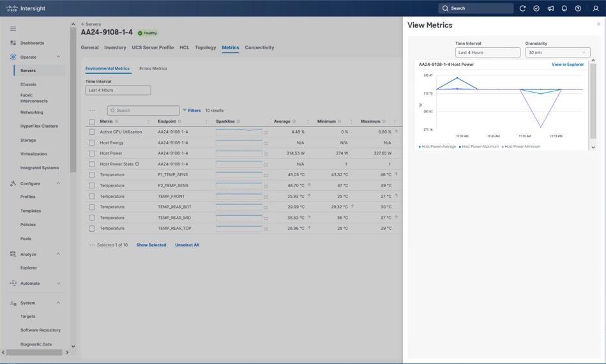Click the tasks checkmark circle icon
Screen dimensions: 606x364
point(536,8)
